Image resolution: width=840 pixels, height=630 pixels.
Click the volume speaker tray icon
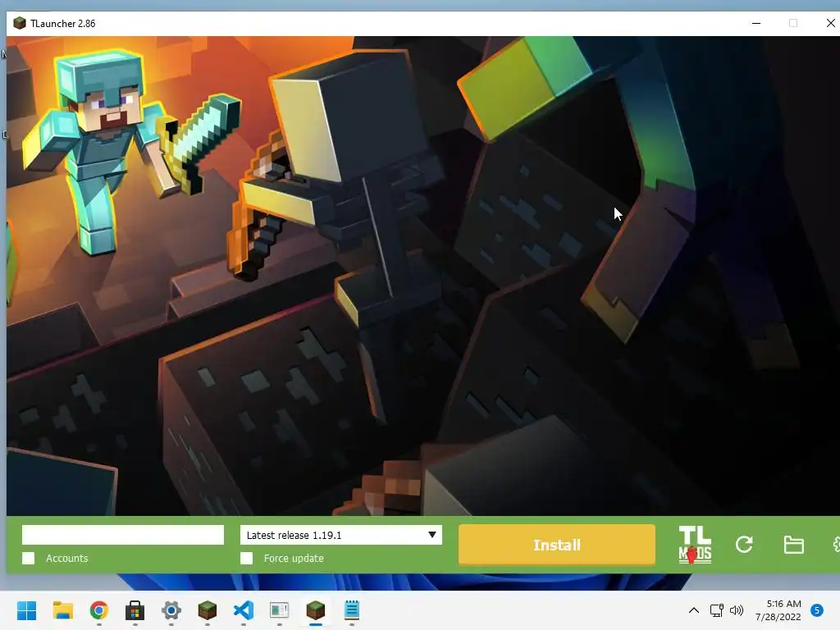[x=737, y=610]
